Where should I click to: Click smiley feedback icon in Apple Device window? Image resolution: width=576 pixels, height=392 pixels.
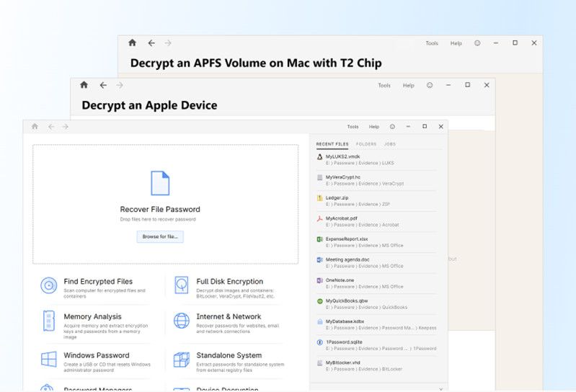pos(430,85)
